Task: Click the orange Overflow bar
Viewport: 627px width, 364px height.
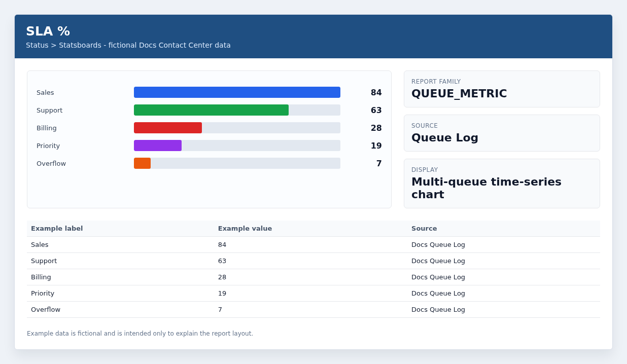Action: [x=142, y=163]
